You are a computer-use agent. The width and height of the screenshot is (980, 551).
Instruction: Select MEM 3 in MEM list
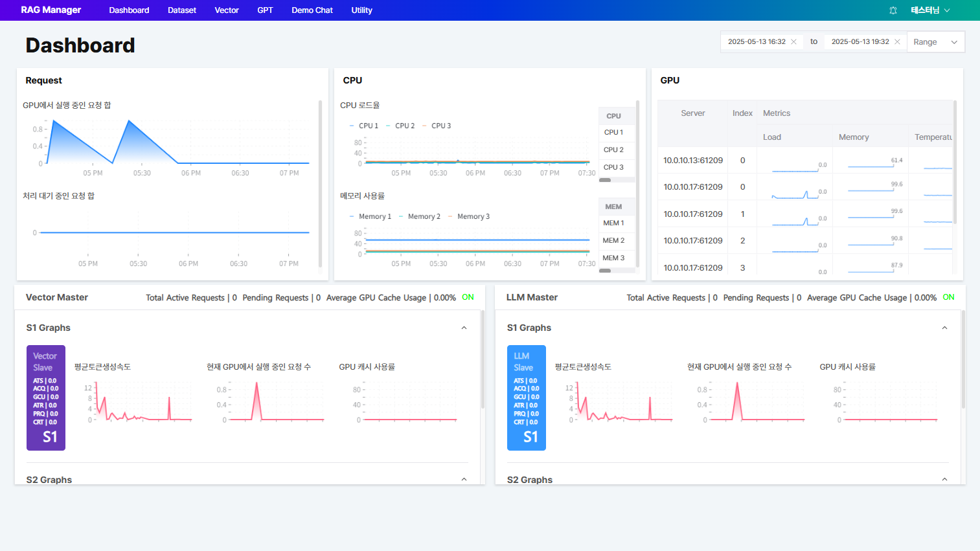coord(617,258)
